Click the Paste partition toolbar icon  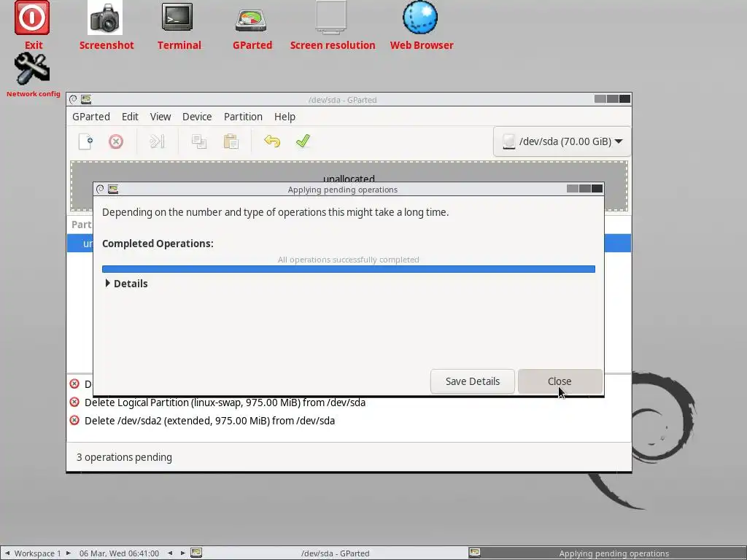point(231,141)
